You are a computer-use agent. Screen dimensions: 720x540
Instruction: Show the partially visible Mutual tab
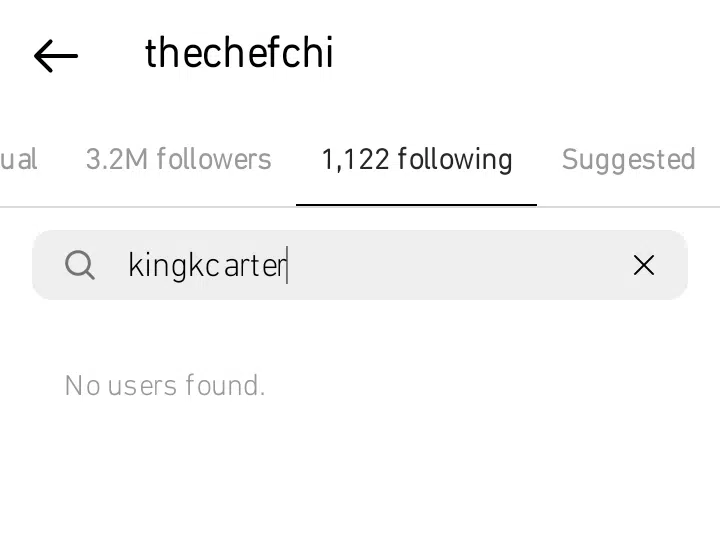coord(18,160)
